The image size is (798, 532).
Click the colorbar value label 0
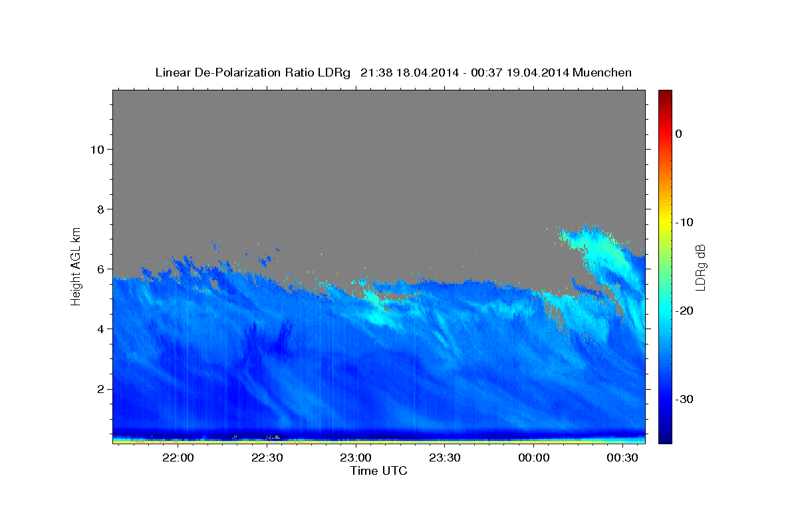(679, 134)
